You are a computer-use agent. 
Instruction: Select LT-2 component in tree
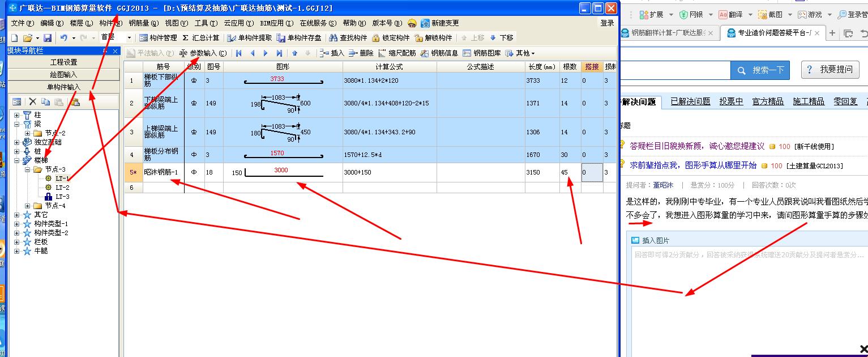[62, 188]
